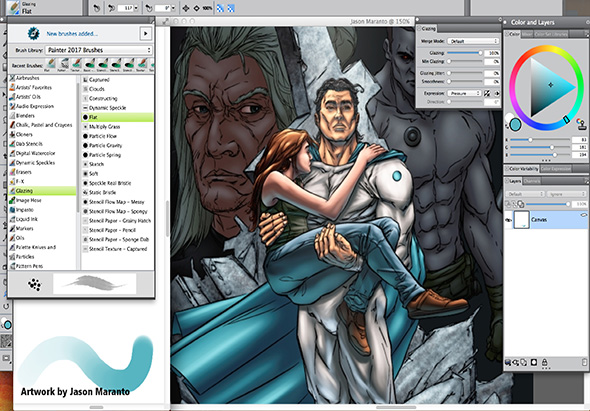Choose the Clouds brush variant
Image resolution: width=590 pixels, height=411 pixels.
tap(117, 89)
